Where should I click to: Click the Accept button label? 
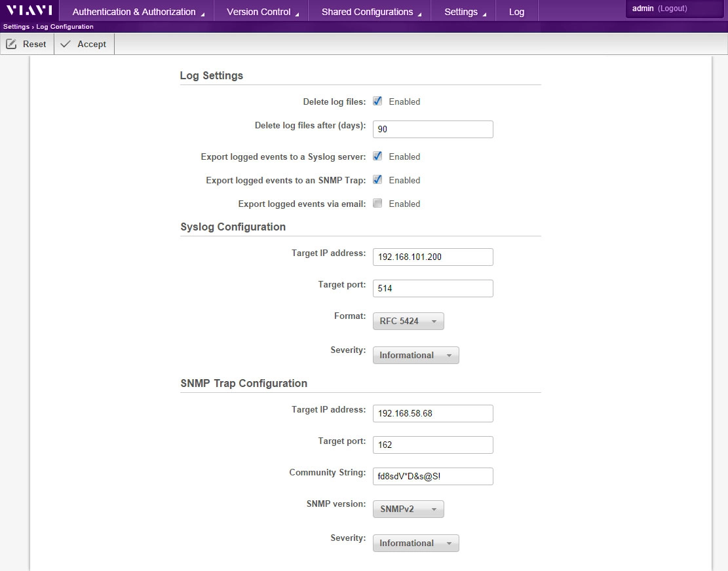coord(92,44)
